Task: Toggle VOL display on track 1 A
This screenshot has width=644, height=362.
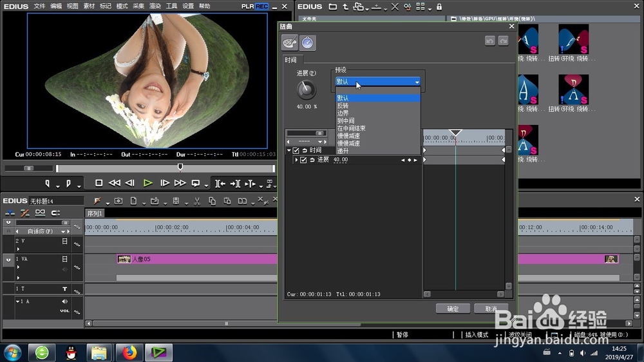Action: [64, 310]
